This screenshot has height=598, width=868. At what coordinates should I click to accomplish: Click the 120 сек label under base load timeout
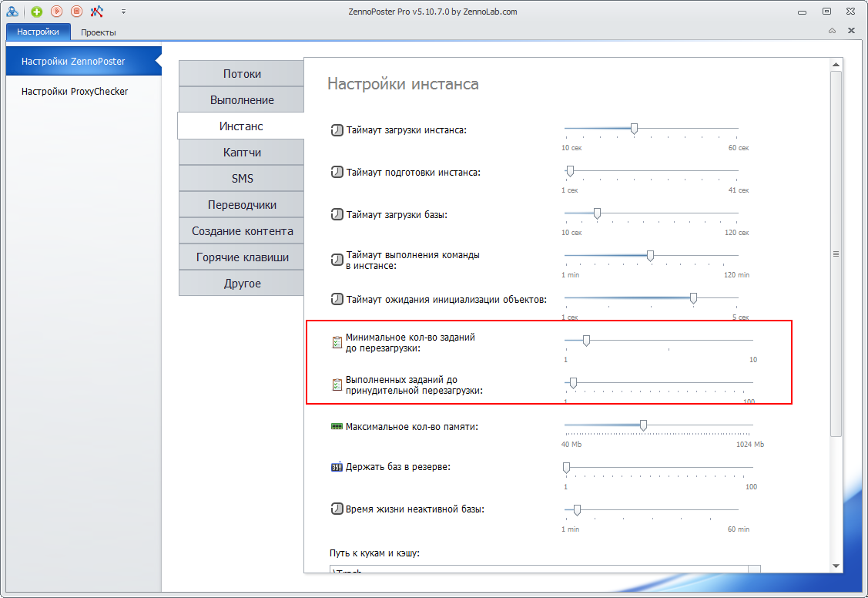[737, 233]
